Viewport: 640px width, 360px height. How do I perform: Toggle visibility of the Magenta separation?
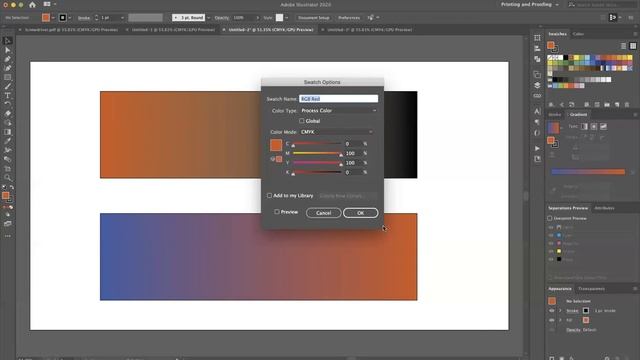coord(551,244)
